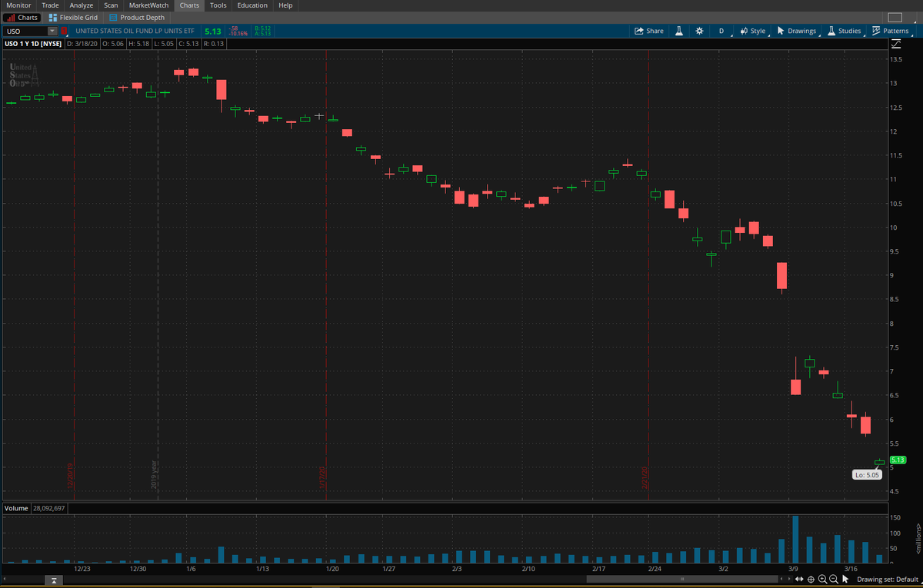Open the Drawings menu
This screenshot has width=923, height=588.
(x=797, y=31)
